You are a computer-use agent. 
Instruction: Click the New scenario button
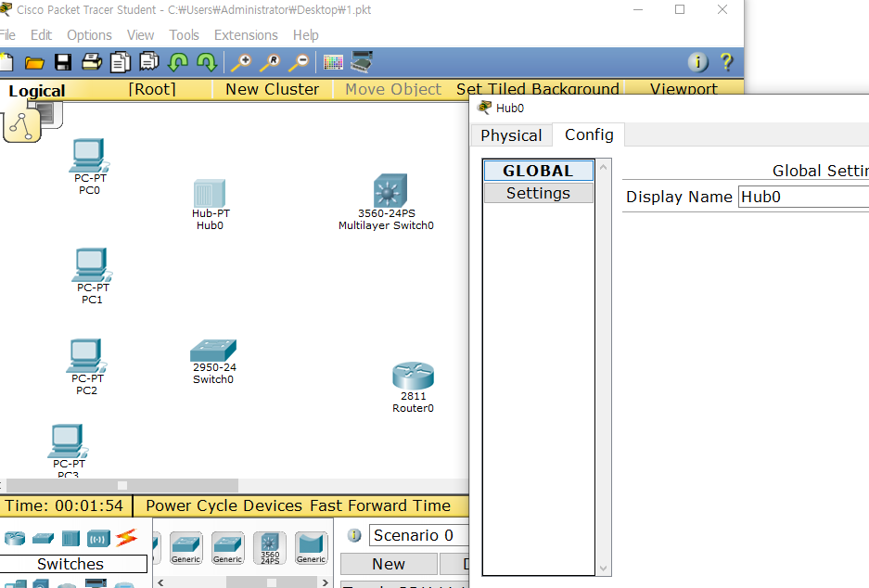pyautogui.click(x=389, y=564)
